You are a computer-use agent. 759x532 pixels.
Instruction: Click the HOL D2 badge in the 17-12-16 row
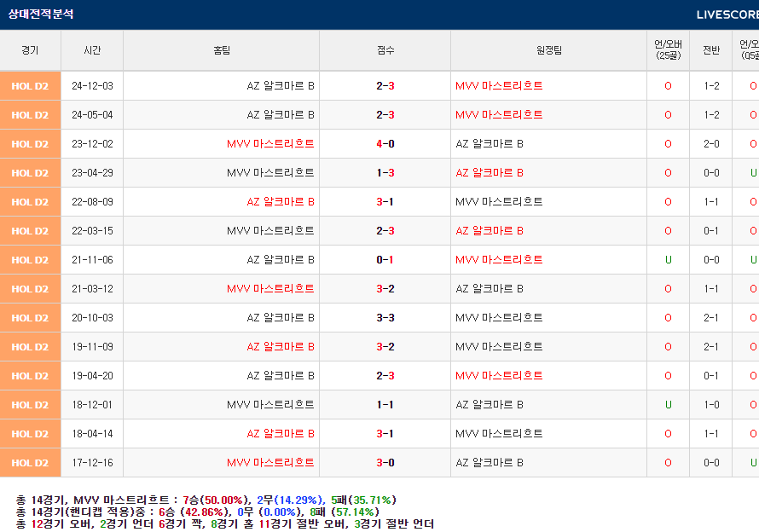click(x=30, y=463)
